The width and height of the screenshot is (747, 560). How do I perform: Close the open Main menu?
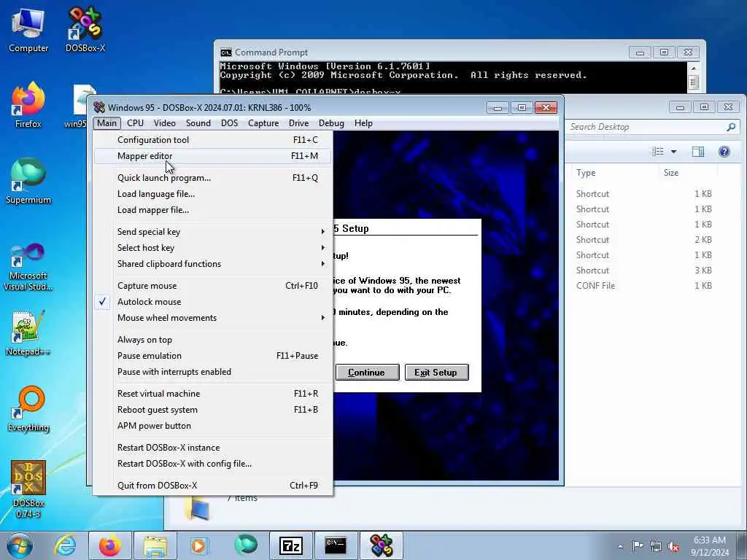(x=107, y=123)
